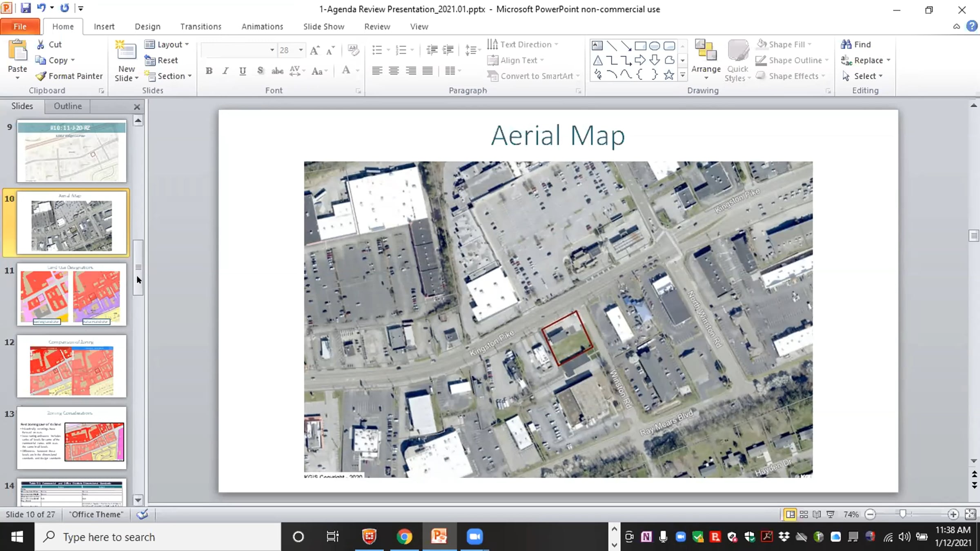Apply center text alignment
The height and width of the screenshot is (551, 980).
[x=394, y=71]
